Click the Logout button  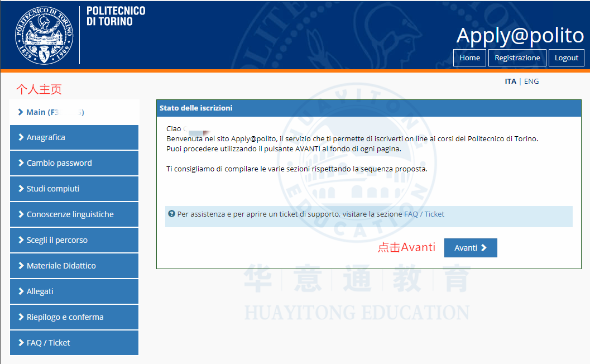point(567,58)
